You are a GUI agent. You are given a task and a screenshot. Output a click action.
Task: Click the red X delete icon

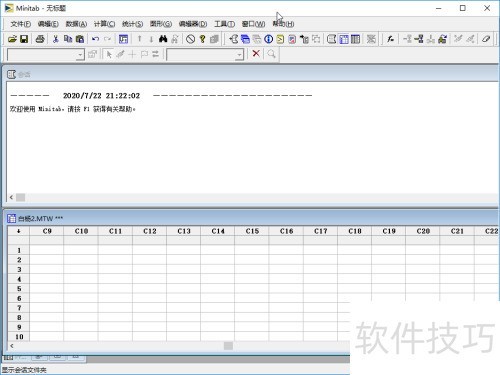256,53
